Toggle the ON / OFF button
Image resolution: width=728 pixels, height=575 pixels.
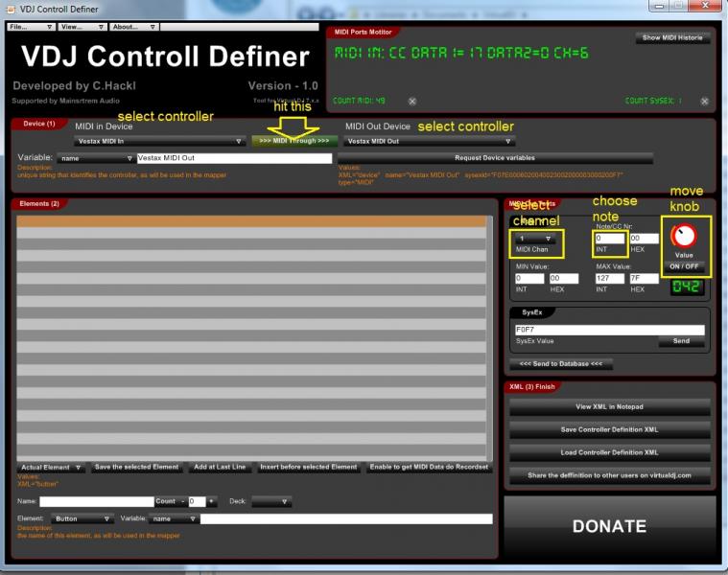[684, 266]
